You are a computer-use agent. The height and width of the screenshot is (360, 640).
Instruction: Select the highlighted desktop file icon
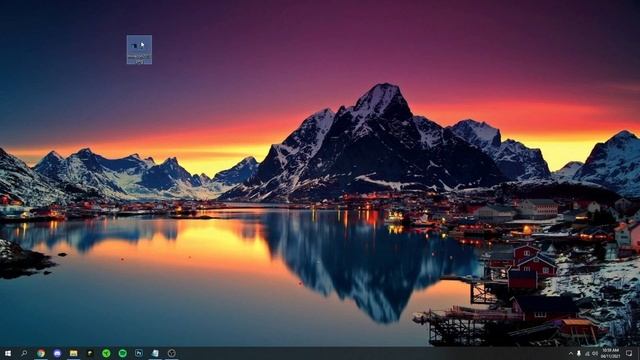coord(139,49)
